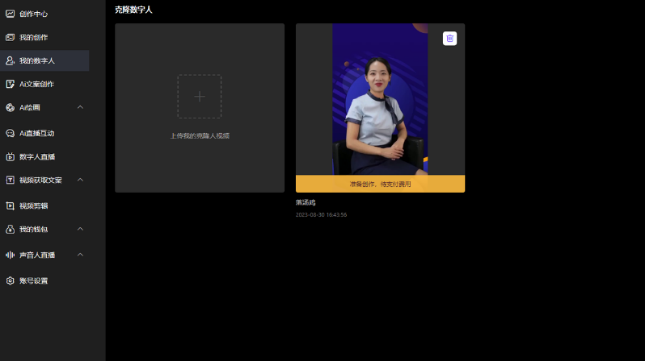Click the Ai绘画 palette icon
Image resolution: width=645 pixels, height=362 pixels.
[x=10, y=108]
